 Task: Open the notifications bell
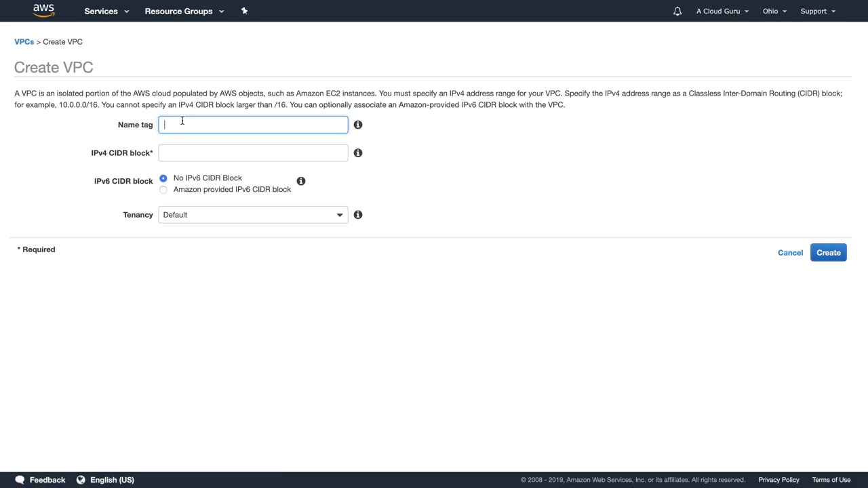pyautogui.click(x=677, y=12)
